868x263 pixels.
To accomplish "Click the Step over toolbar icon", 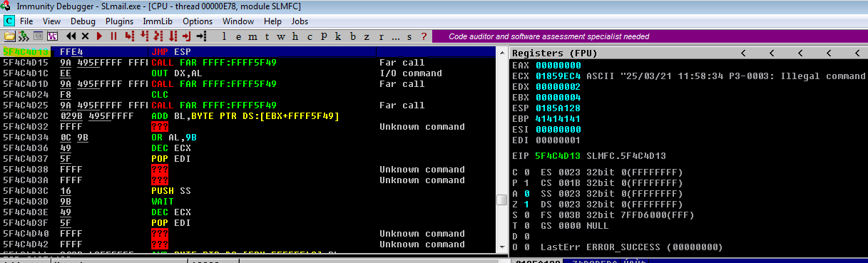I will coord(144,36).
